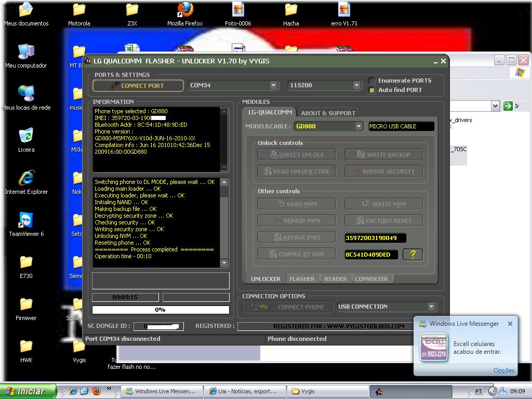
Task: Click READ UNLOCK CODE button
Action: 297,171
